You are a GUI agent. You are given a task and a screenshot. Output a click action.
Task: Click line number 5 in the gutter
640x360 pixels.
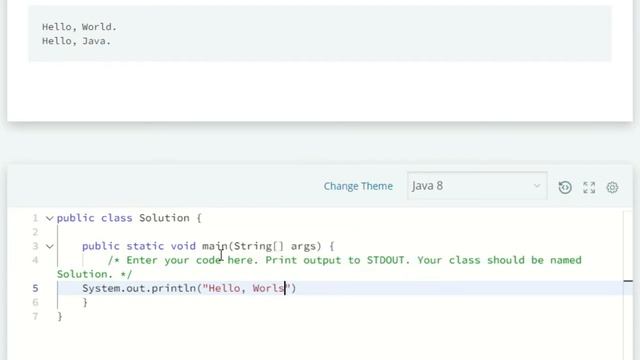coord(36,288)
